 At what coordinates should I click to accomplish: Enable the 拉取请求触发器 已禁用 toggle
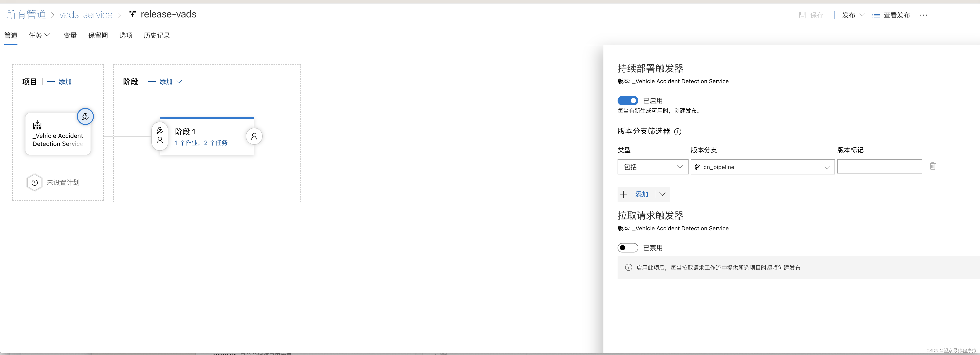point(628,248)
